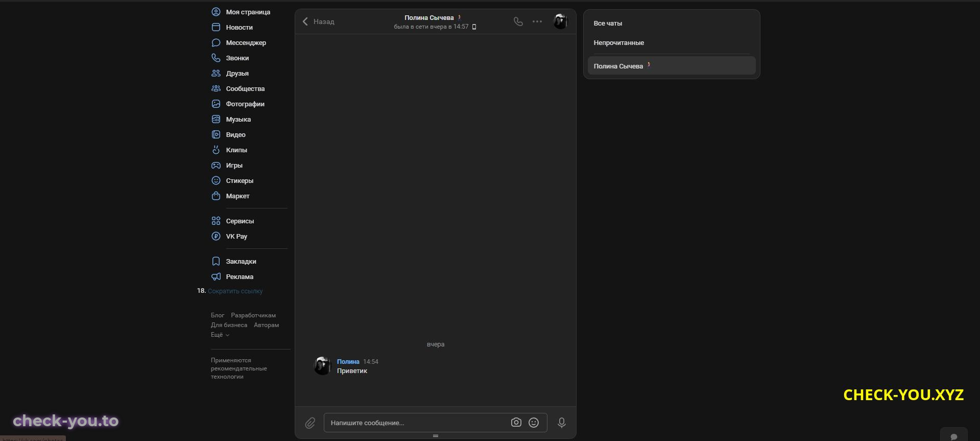The image size is (980, 441).
Task: Click the sender name Полина in message
Action: [x=348, y=361]
